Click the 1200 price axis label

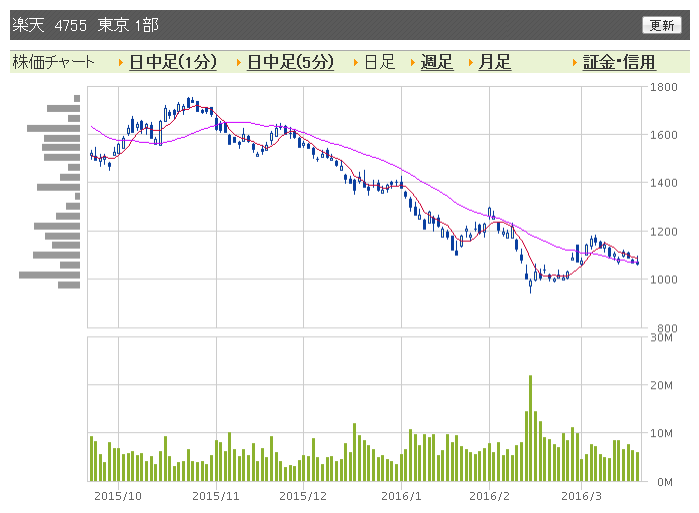[x=663, y=232]
